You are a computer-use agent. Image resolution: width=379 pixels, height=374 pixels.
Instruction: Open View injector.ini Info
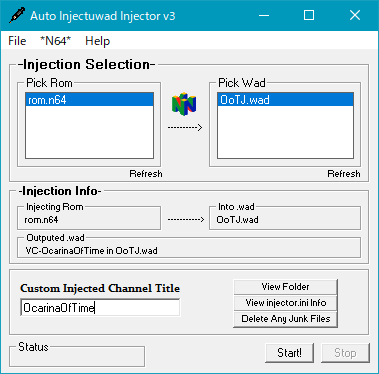[x=285, y=303]
